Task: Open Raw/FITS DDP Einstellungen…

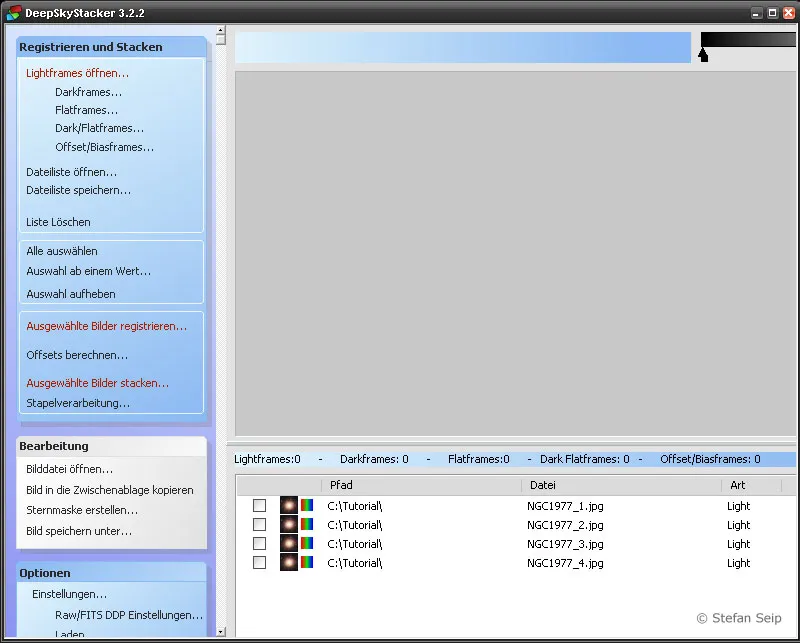Action: point(129,615)
